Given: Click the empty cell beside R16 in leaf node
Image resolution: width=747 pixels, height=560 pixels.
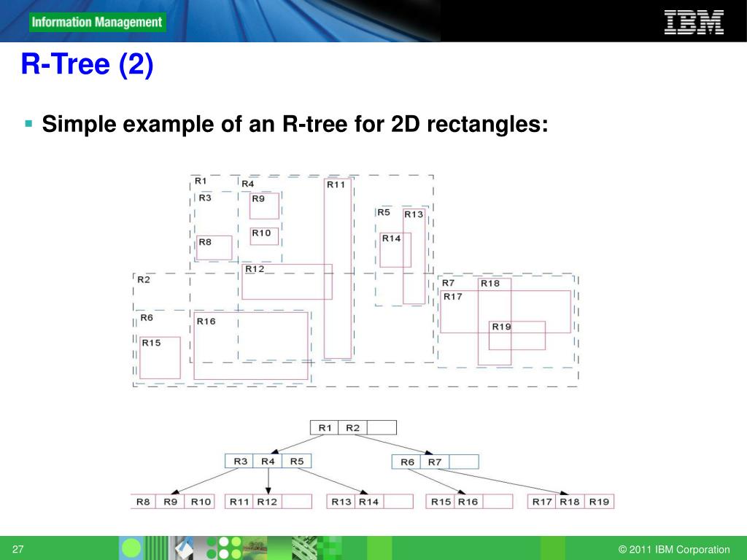Looking at the screenshot, I should [498, 502].
